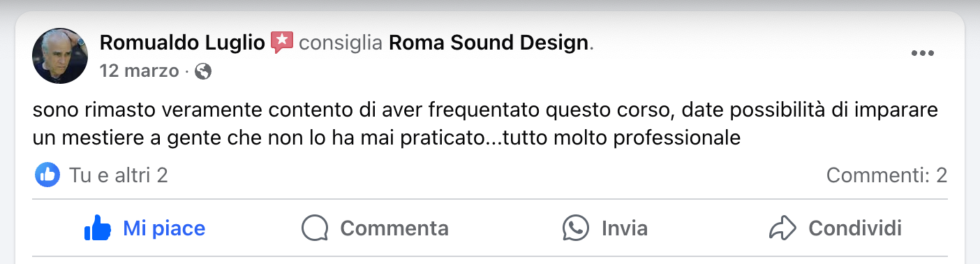Click the Invia button label
Viewport: 980px width, 264px height.
click(x=625, y=228)
